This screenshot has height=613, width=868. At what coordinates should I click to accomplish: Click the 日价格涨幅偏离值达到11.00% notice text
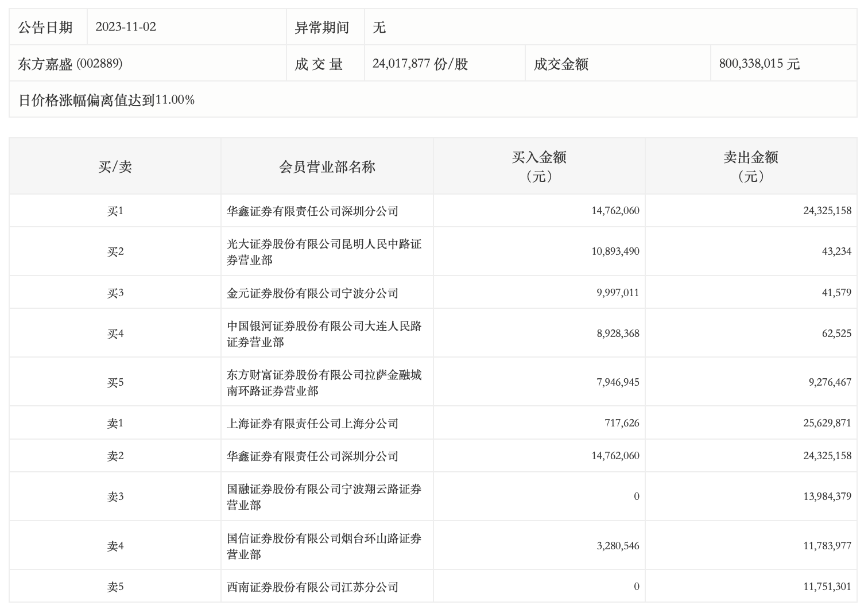pyautogui.click(x=107, y=100)
